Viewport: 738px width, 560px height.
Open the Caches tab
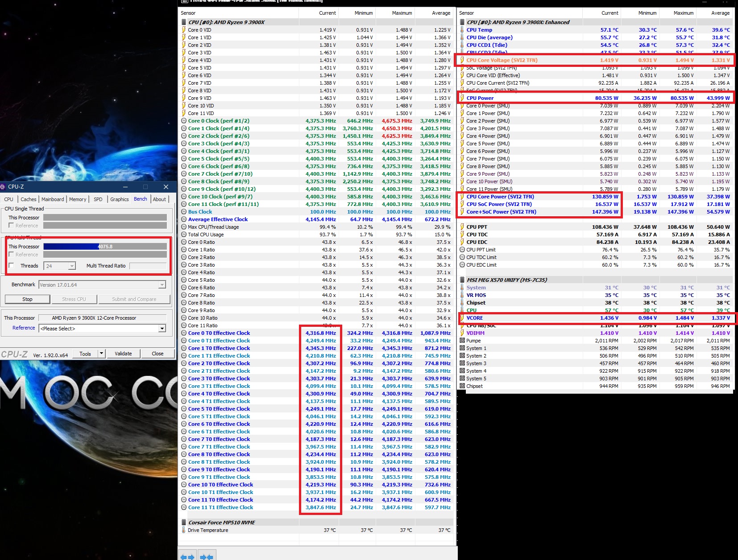point(29,199)
